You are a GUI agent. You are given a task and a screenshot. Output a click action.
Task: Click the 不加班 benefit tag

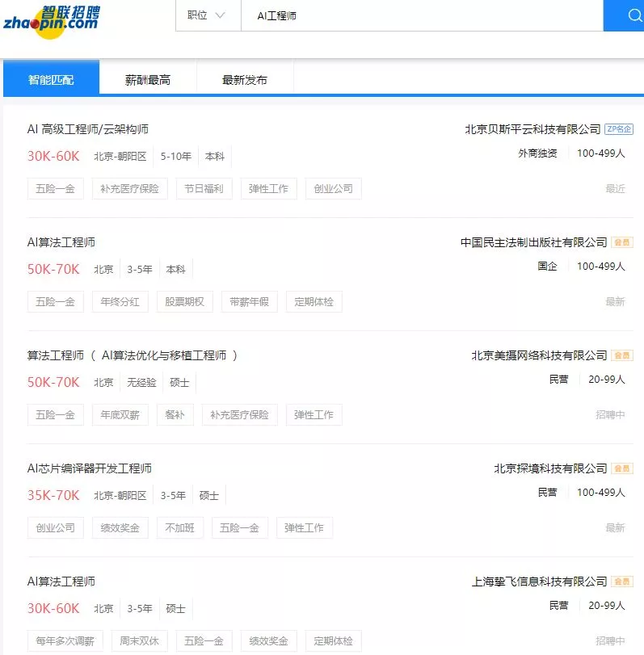[180, 528]
